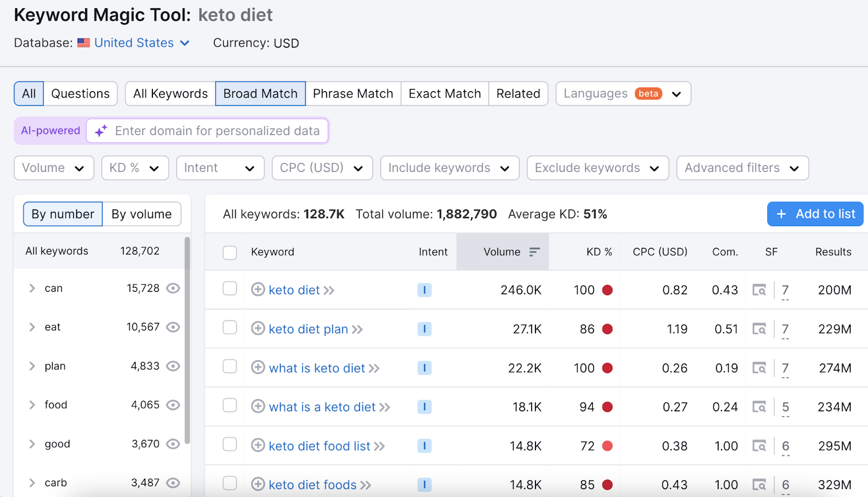Click the Intent badge for "keto diet food list"
The height and width of the screenshot is (497, 868).
point(425,445)
